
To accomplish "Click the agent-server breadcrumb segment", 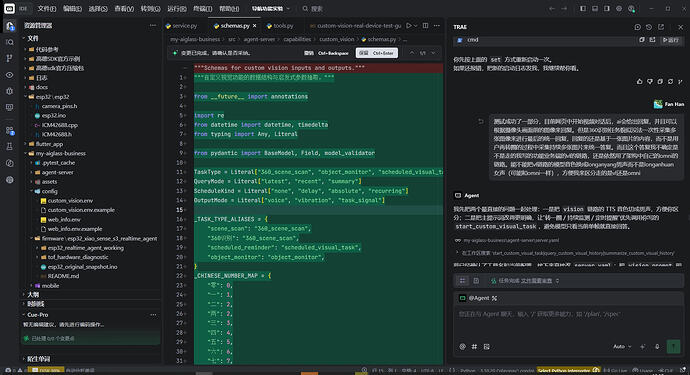I will point(259,40).
